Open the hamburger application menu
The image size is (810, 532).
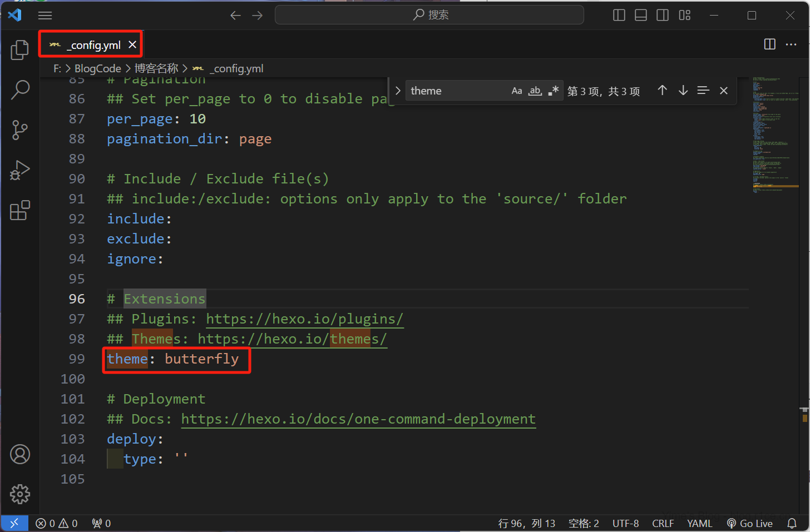click(45, 16)
